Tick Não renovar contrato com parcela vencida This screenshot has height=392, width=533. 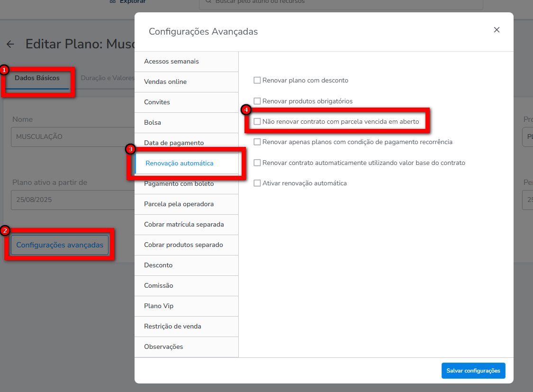click(x=257, y=122)
